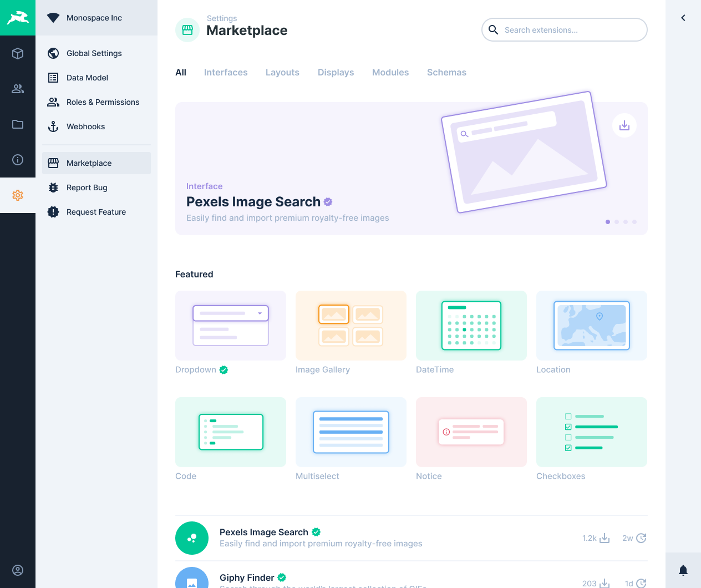Viewport: 701px width, 588px height.
Task: Open the Code featured card
Action: (x=231, y=432)
